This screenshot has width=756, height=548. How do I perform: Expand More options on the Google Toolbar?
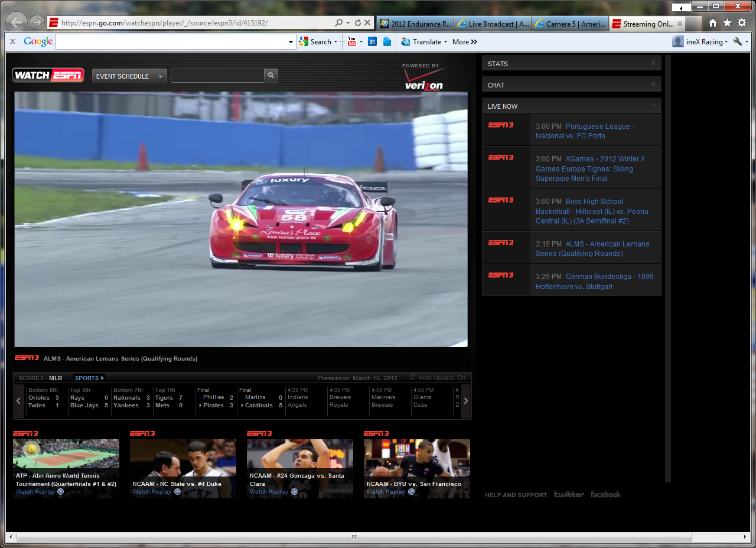(465, 42)
